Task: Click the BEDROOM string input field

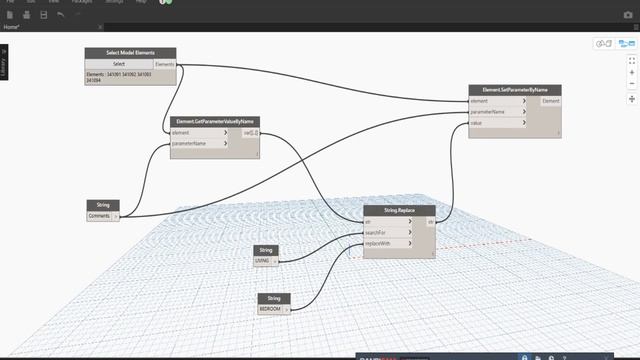Action: point(270,309)
